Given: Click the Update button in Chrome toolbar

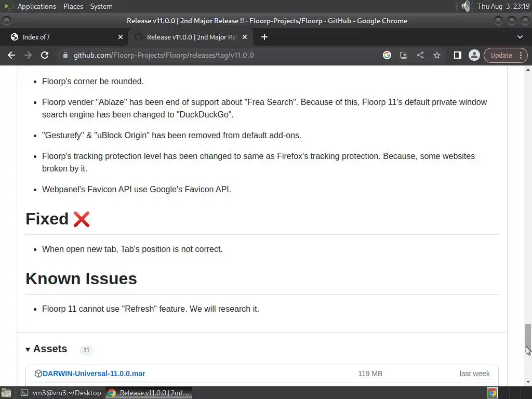Looking at the screenshot, I should 501,55.
